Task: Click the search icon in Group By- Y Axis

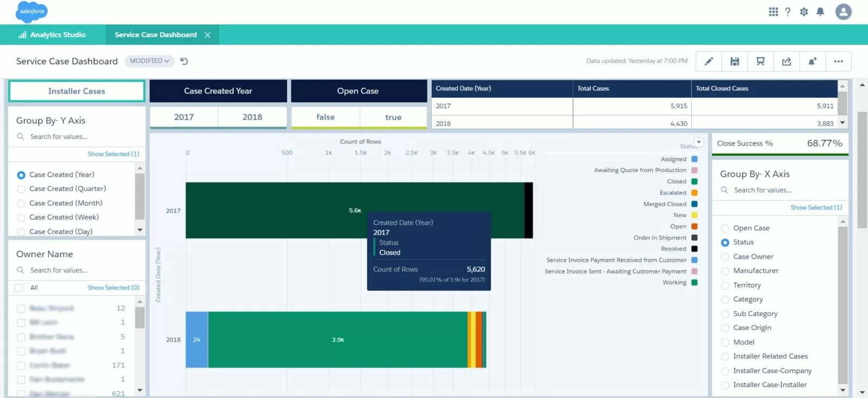Action: pos(21,137)
